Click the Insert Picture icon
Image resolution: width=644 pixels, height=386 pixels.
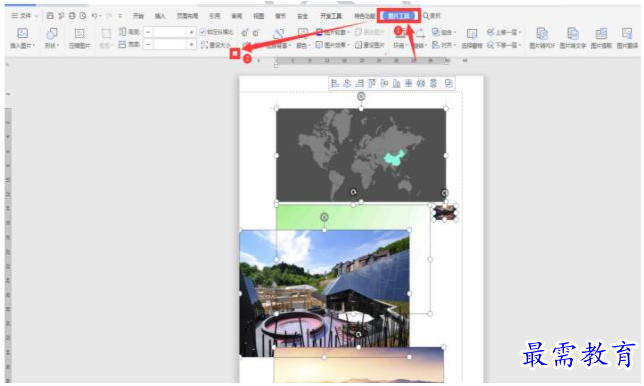pyautogui.click(x=23, y=33)
